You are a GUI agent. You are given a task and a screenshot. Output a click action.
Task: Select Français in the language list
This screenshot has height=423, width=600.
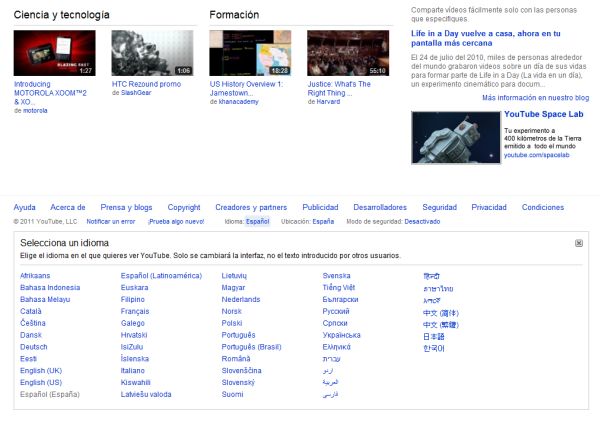(135, 311)
